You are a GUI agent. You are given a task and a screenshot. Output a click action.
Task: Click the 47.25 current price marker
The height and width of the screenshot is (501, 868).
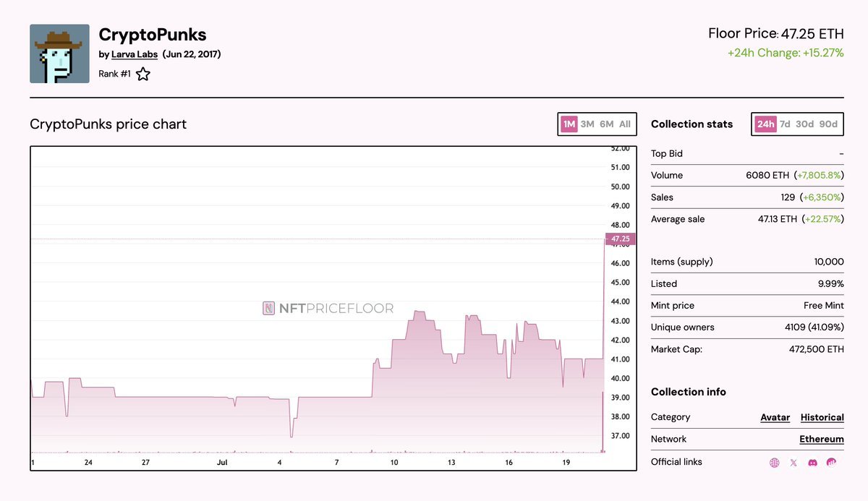pyautogui.click(x=621, y=239)
